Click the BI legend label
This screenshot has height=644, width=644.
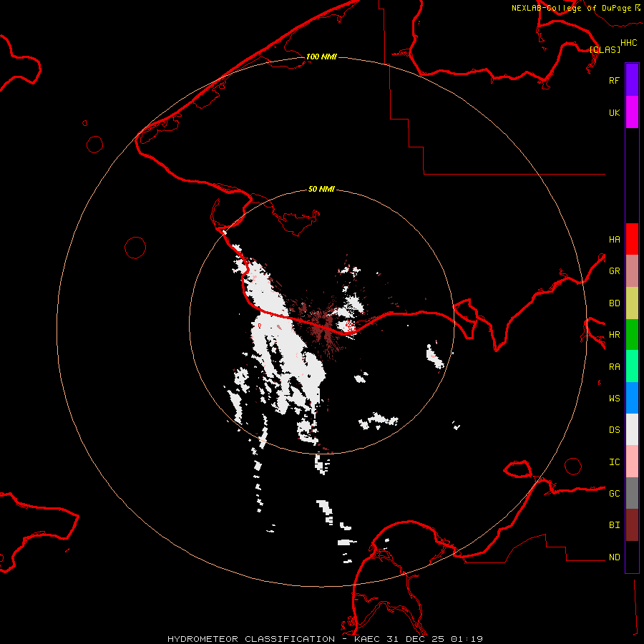click(x=615, y=525)
